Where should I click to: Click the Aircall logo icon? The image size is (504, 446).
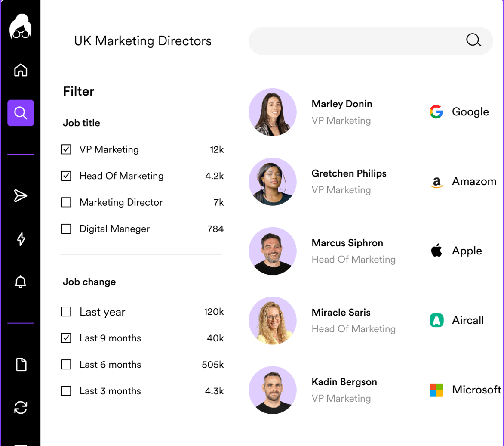tap(436, 320)
